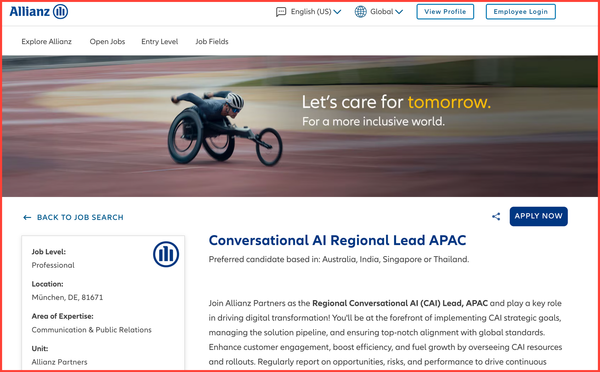Click the Employee Login button

point(520,12)
